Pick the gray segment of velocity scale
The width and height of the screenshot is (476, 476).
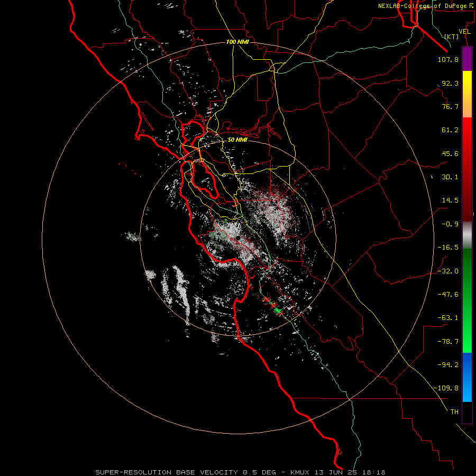pos(467,235)
